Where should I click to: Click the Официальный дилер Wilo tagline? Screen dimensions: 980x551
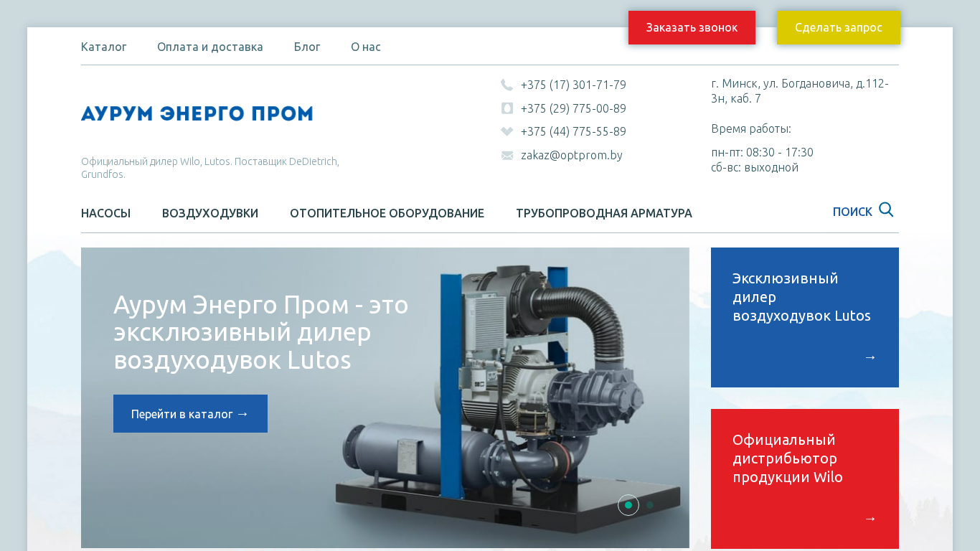click(x=210, y=168)
